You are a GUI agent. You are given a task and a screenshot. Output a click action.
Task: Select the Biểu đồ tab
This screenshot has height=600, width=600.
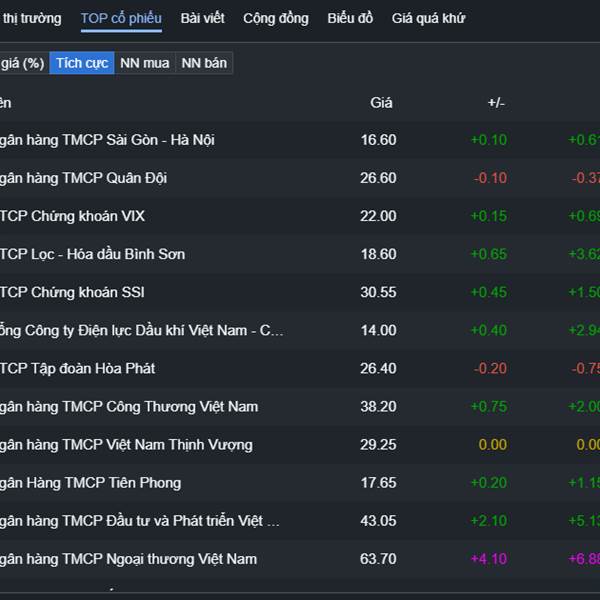[350, 18]
